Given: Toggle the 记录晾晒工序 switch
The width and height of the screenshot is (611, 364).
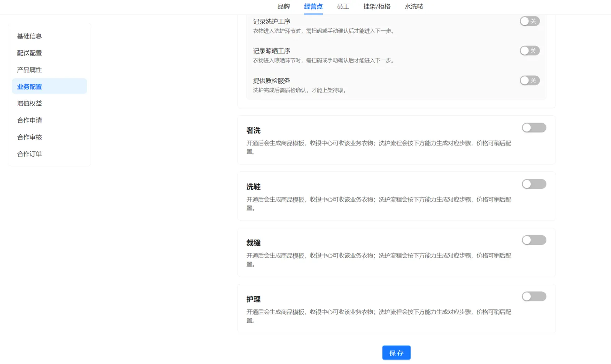Looking at the screenshot, I should (530, 51).
